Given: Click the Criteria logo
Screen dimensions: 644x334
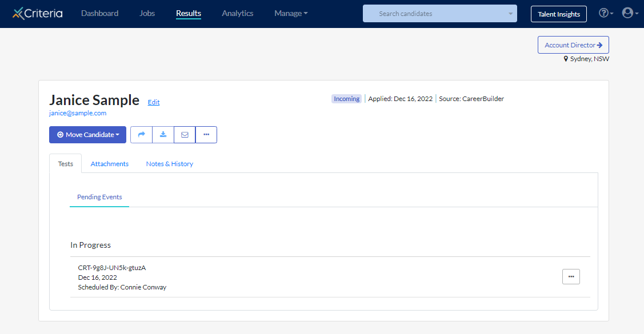Looking at the screenshot, I should click(38, 14).
